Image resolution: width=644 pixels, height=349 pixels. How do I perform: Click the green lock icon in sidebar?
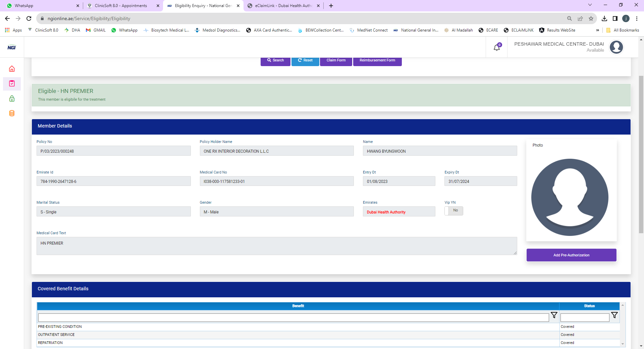coord(12,98)
